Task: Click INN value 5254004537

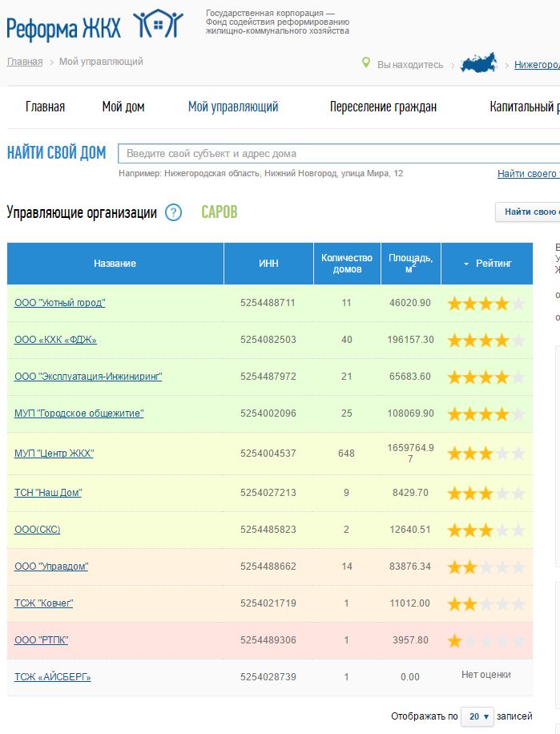Action: pos(268,454)
